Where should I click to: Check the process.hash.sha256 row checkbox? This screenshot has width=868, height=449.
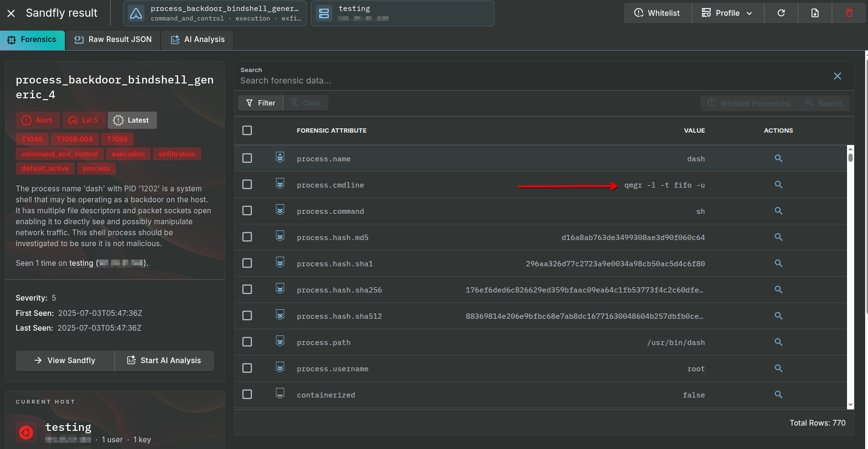pos(247,289)
